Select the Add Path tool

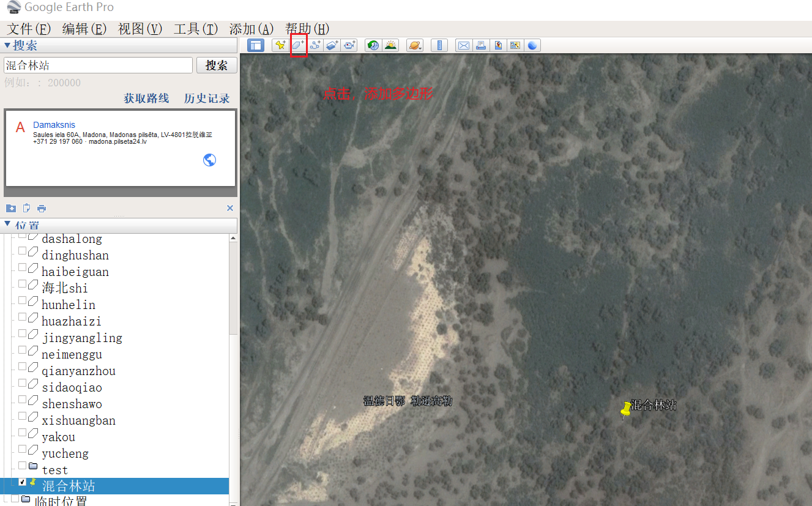(x=315, y=45)
